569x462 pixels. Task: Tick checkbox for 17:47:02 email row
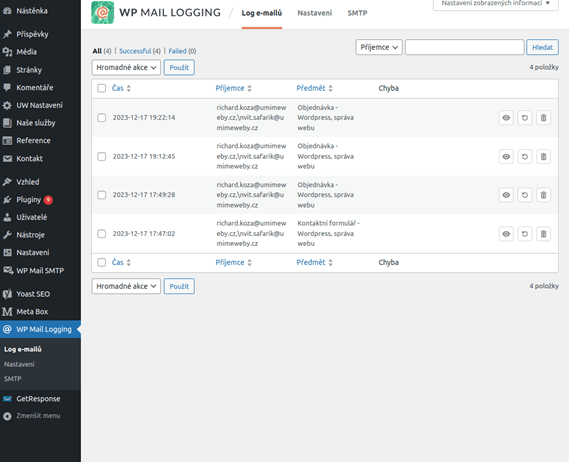[102, 234]
